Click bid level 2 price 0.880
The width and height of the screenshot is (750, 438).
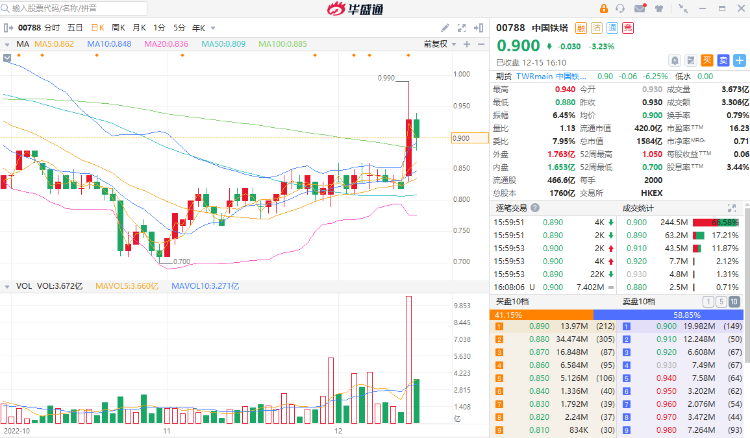[x=539, y=339]
